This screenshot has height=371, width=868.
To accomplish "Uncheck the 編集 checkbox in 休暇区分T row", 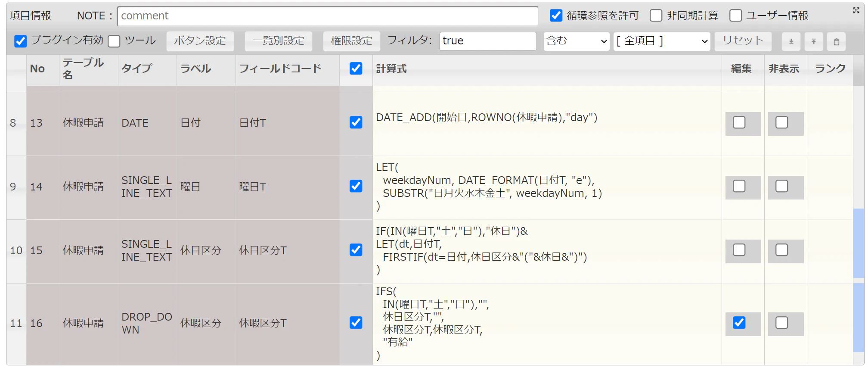I will coord(739,323).
